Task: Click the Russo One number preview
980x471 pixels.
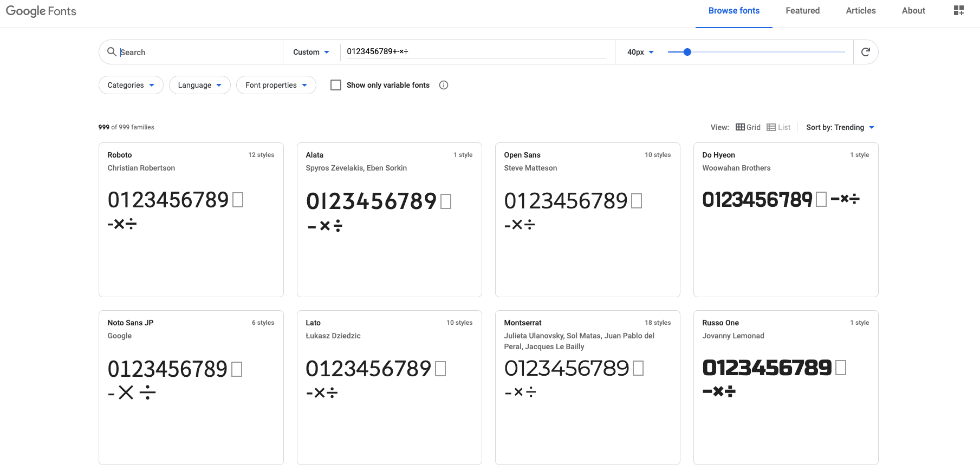Action: 774,378
